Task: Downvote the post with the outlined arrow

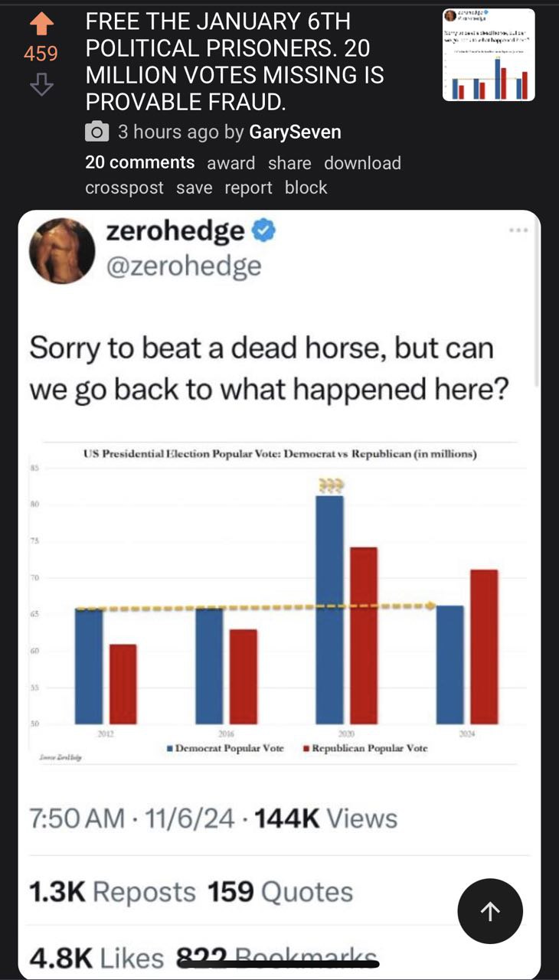Action: [41, 83]
